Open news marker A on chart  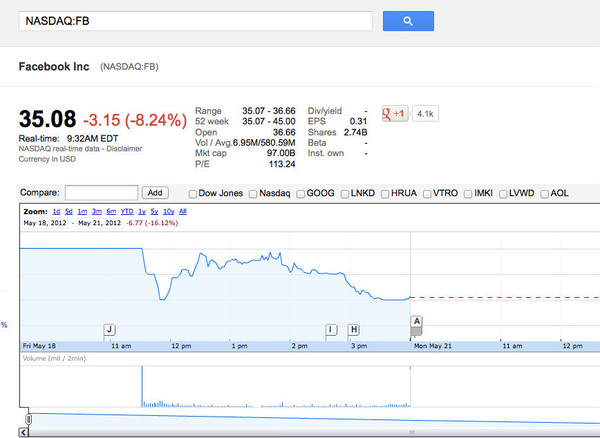[416, 321]
